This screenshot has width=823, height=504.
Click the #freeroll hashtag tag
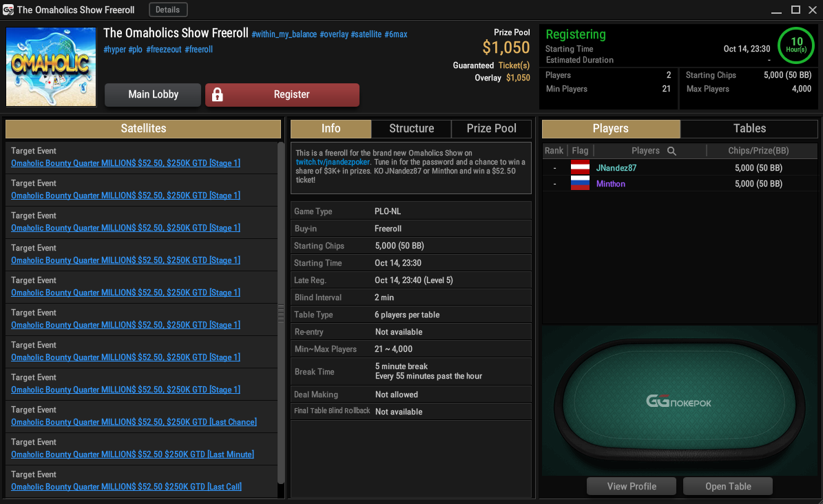point(198,50)
